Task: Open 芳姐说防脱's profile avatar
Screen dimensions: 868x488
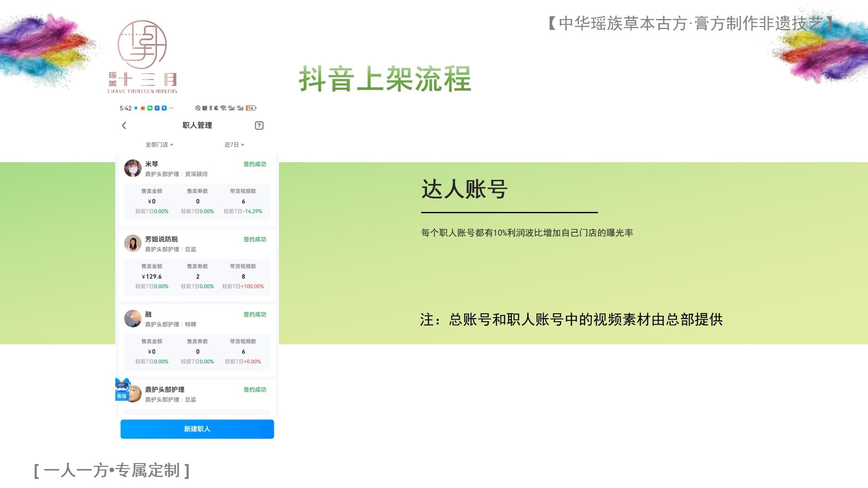Action: pyautogui.click(x=133, y=244)
